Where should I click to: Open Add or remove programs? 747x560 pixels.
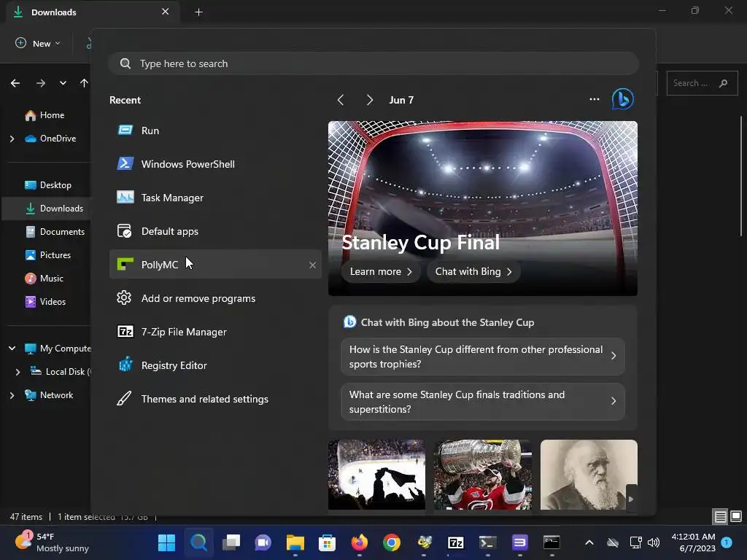215,298
